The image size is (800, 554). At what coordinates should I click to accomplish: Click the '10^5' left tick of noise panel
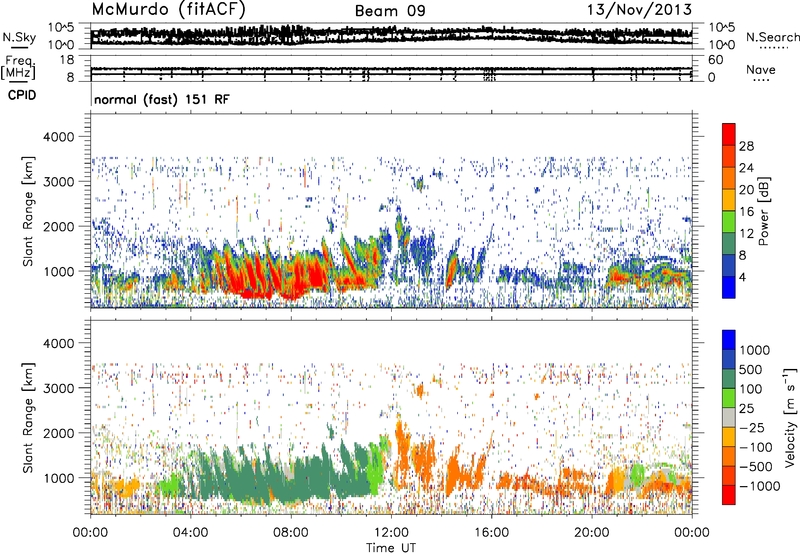(x=61, y=27)
